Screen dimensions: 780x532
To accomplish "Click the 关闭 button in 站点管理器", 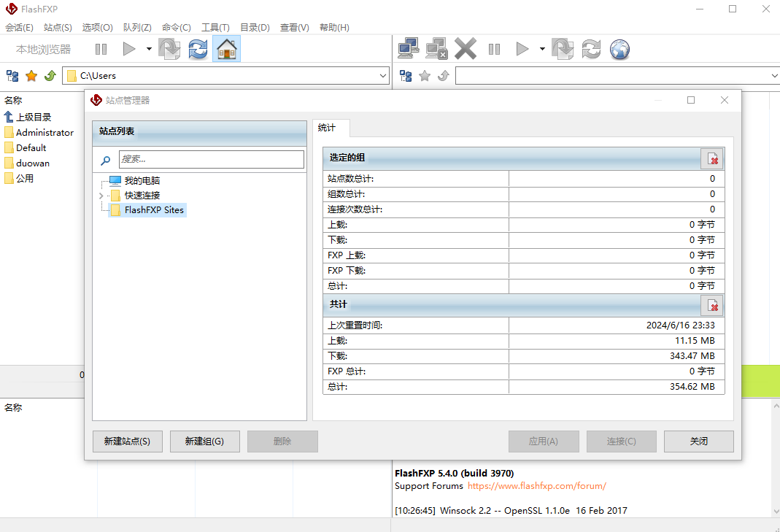I will 698,442.
